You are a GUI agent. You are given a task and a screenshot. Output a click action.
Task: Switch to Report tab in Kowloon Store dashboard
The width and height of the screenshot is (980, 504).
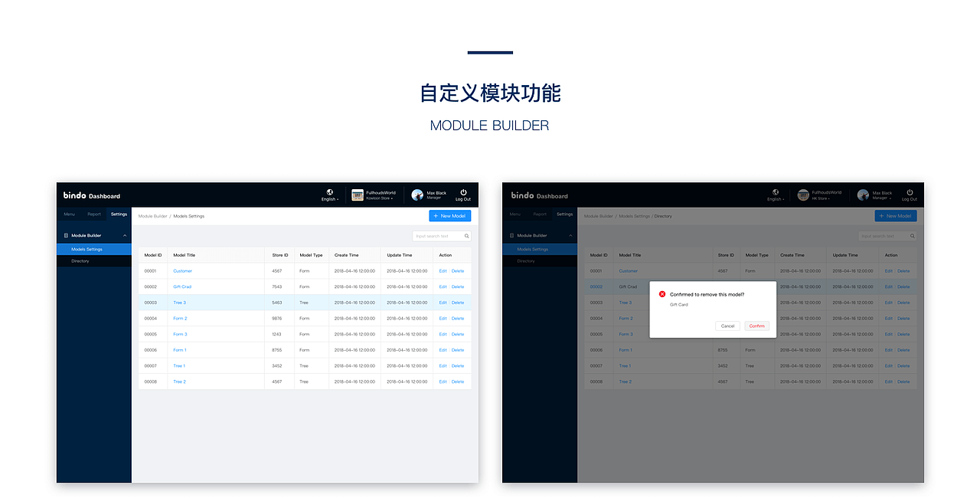(94, 214)
